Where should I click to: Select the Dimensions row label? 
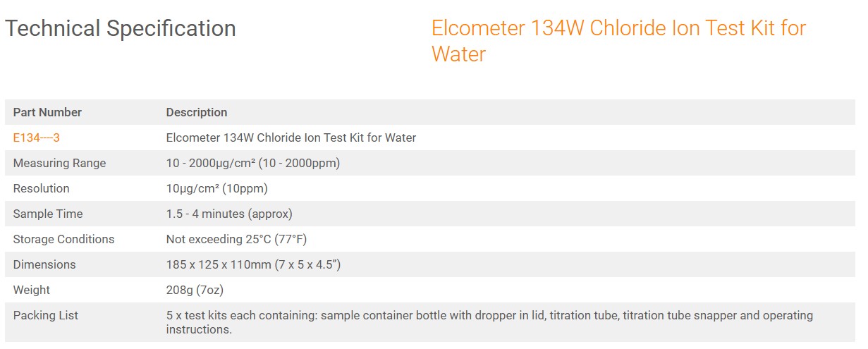[44, 264]
